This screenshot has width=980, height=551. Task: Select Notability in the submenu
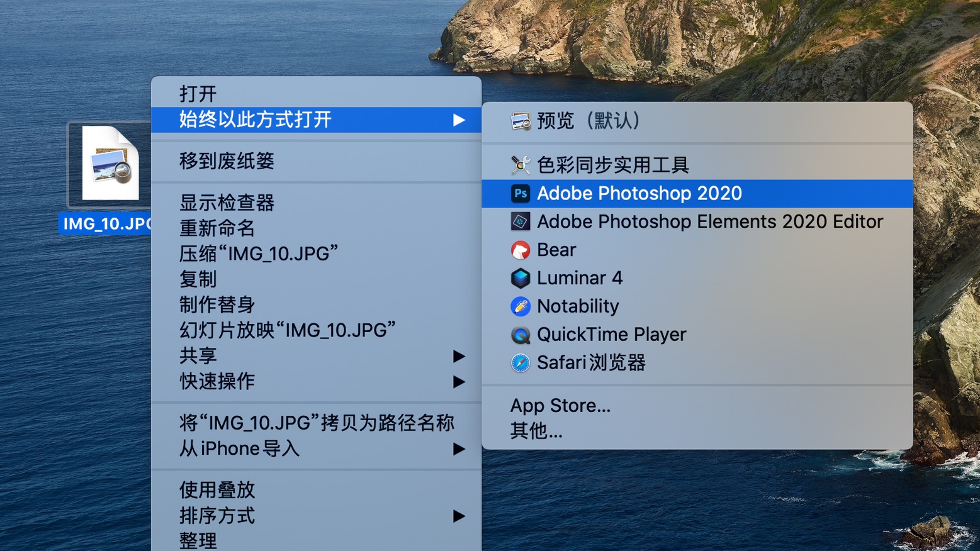click(697, 306)
